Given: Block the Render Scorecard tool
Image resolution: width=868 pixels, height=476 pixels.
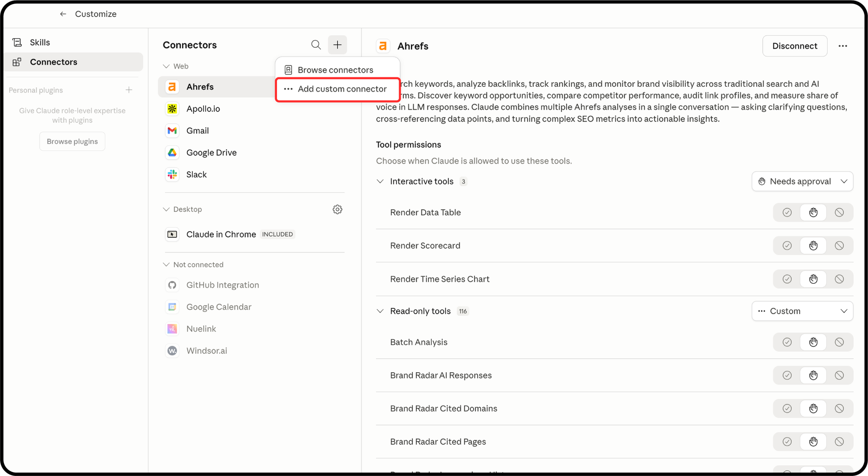Looking at the screenshot, I should (x=839, y=246).
